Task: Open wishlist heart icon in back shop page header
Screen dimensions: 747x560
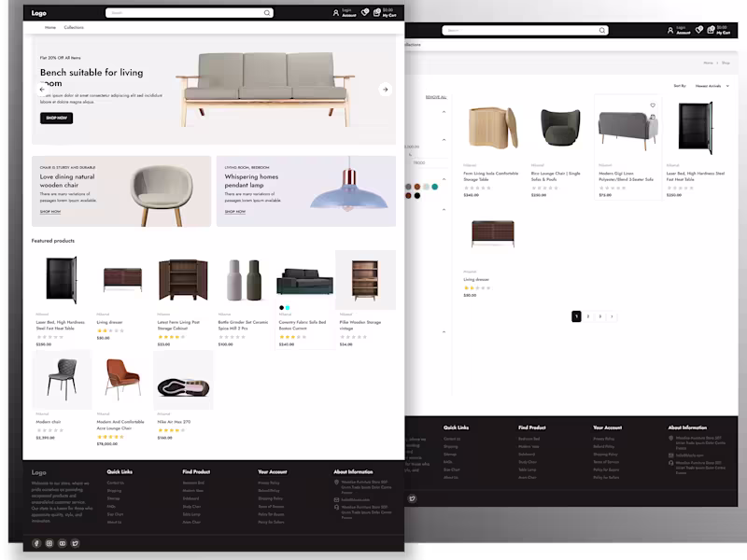Action: [x=698, y=30]
